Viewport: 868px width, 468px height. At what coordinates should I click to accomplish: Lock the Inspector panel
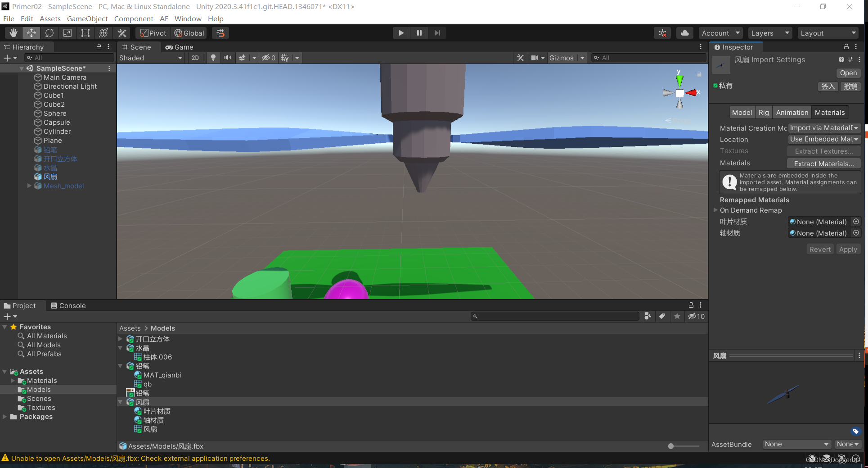[x=846, y=46]
